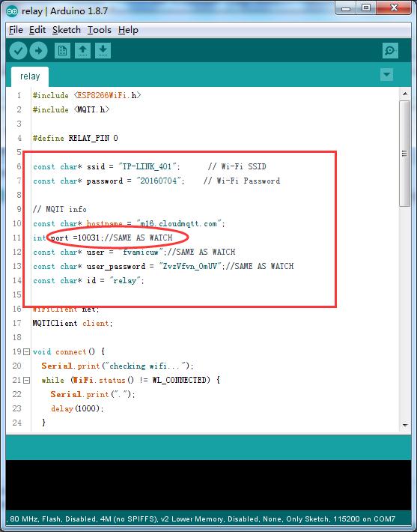Viewport: 417px width, 532px height.
Task: Click the Verify checkmark button
Action: pos(18,51)
